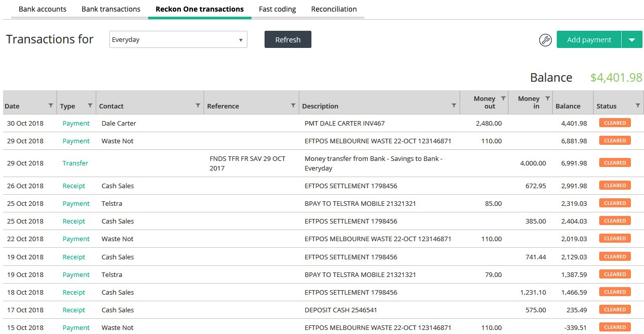Viewport: 644px width, 334px height.
Task: Open the Fast coding tab
Action: click(x=277, y=9)
